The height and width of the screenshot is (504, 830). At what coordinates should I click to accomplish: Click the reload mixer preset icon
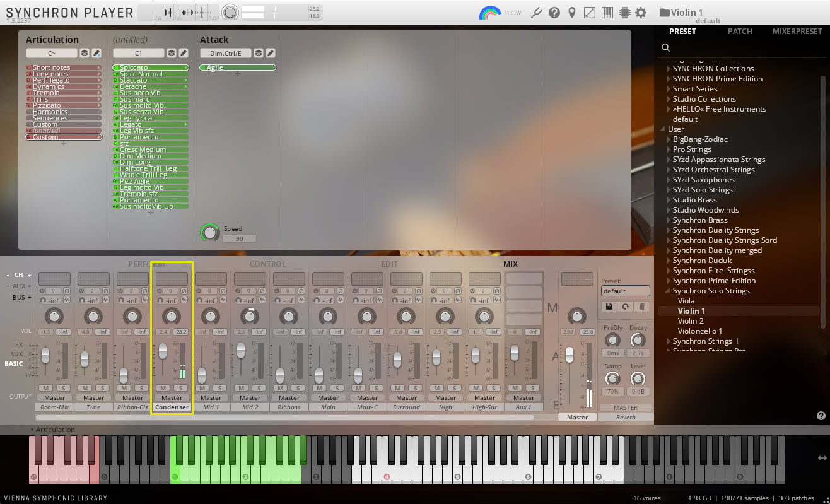point(626,306)
